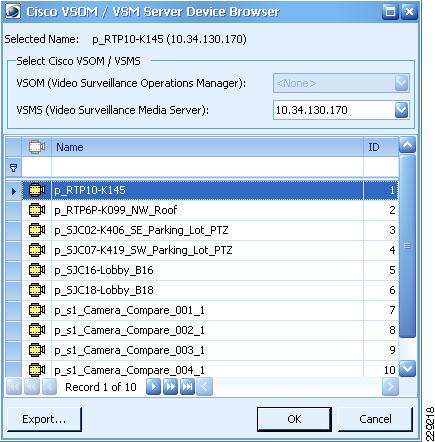Viewport: 435px width, 442px height.
Task: Select row p_SJC16-Lobby_B16
Action: pos(210,270)
